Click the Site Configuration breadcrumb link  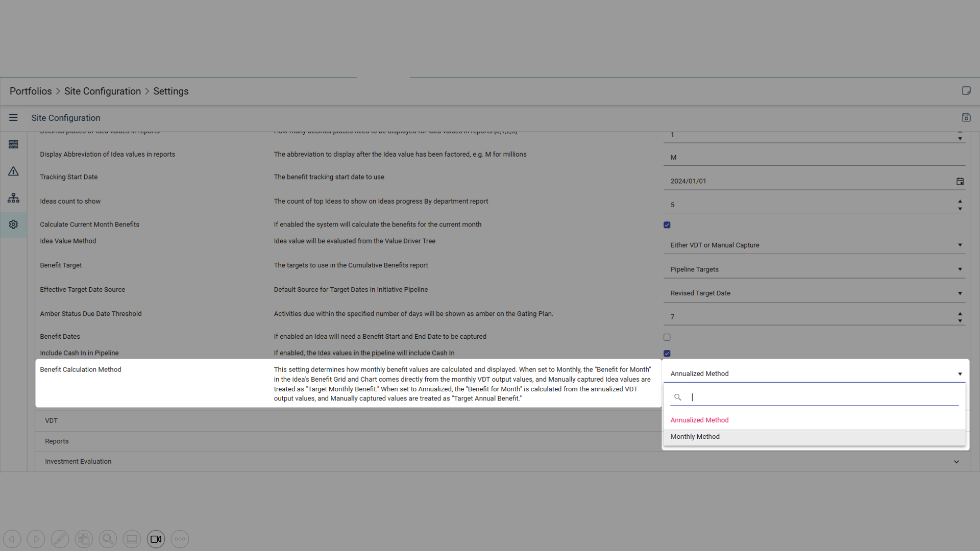102,91
